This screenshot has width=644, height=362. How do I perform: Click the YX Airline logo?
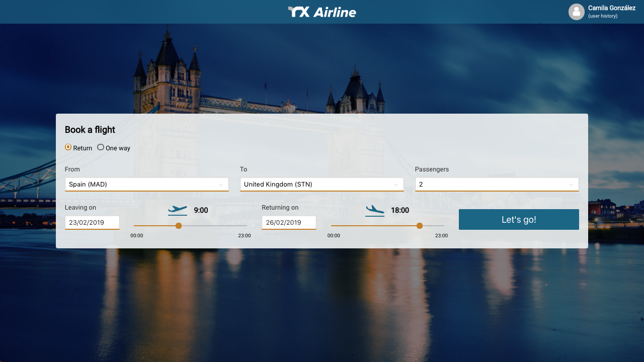tap(322, 12)
